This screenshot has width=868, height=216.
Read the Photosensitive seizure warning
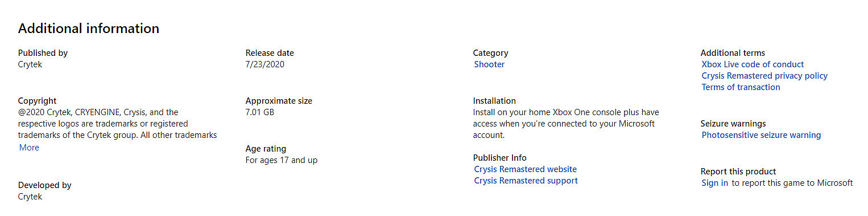tap(761, 135)
